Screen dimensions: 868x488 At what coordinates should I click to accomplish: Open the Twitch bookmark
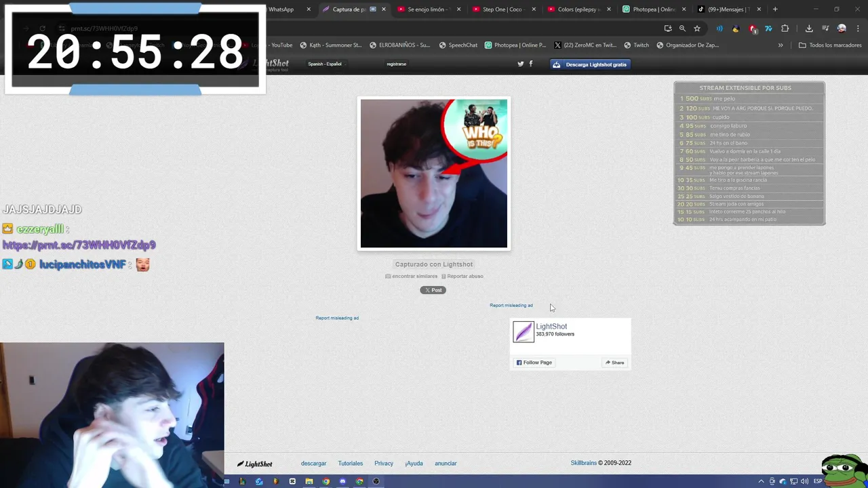pos(636,45)
